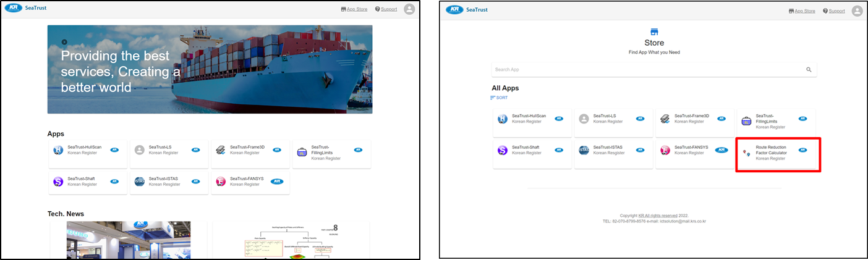Click the large Store shop icon heading
This screenshot has width=868, height=260.
[x=654, y=32]
